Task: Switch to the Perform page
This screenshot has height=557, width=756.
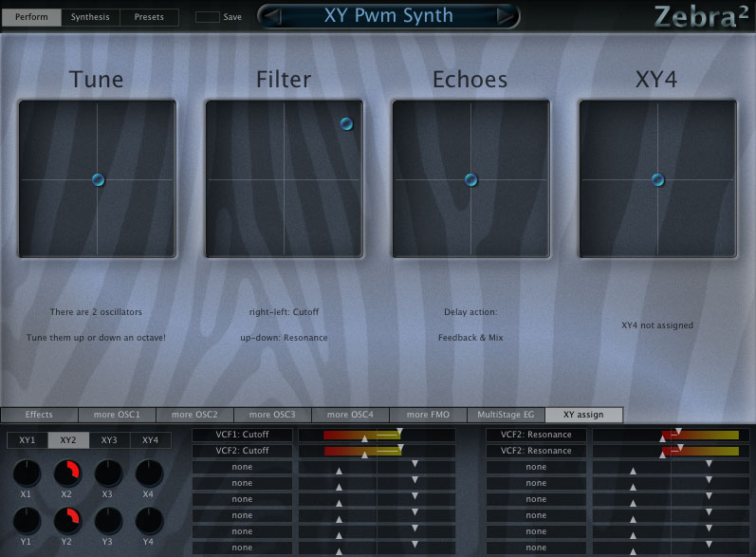Action: [31, 17]
